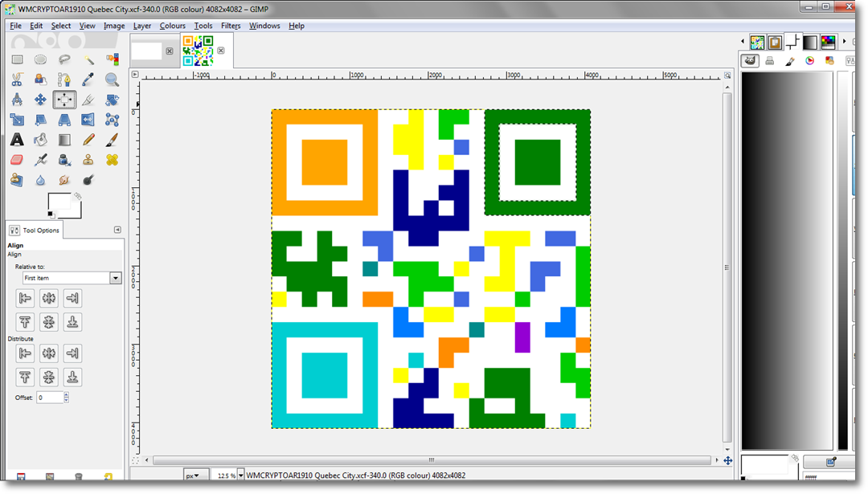The width and height of the screenshot is (868, 494).
Task: Choose the Eraser tool
Action: point(17,160)
